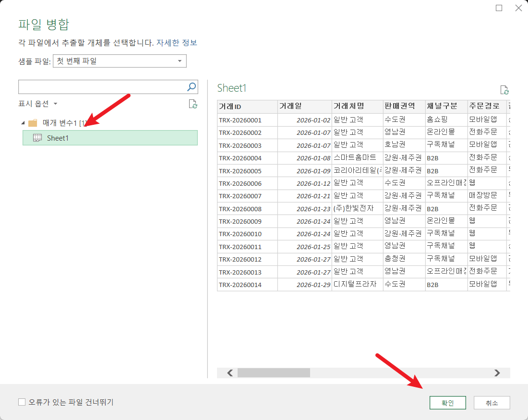Image resolution: width=528 pixels, height=420 pixels.
Task: Click the scroll right arrow
Action: point(497,372)
